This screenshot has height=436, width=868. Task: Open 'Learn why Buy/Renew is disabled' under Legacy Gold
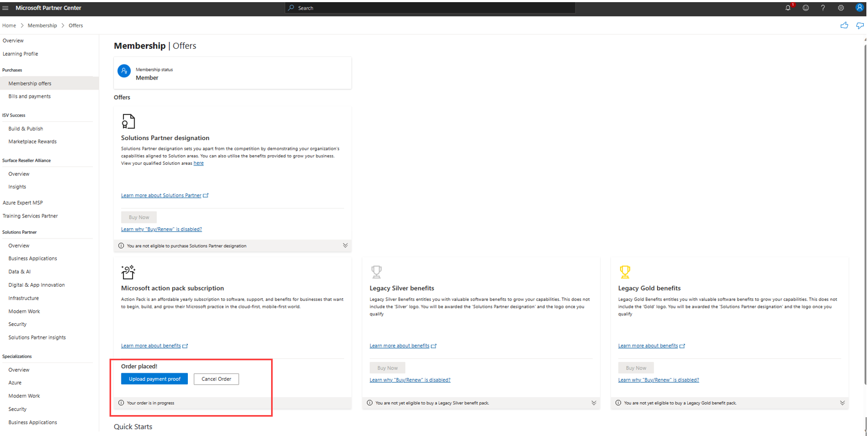click(x=659, y=380)
